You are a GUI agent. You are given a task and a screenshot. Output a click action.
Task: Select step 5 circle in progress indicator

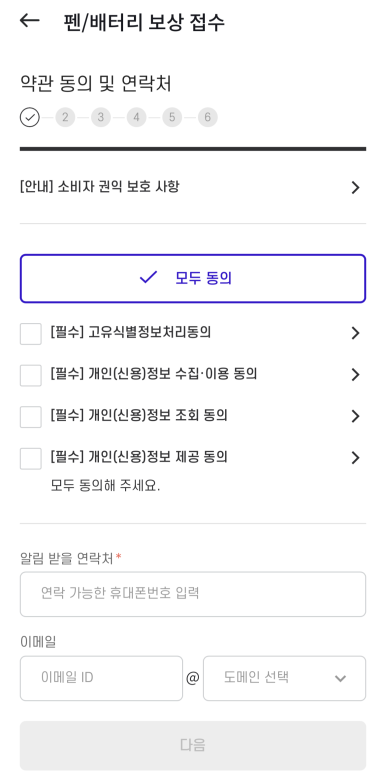pos(172,117)
